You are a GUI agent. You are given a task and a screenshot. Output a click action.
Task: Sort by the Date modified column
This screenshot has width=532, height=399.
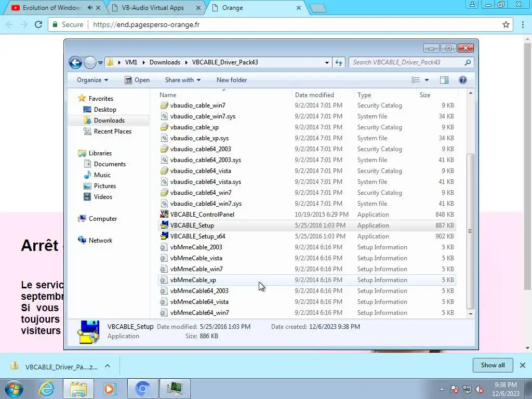323,95
